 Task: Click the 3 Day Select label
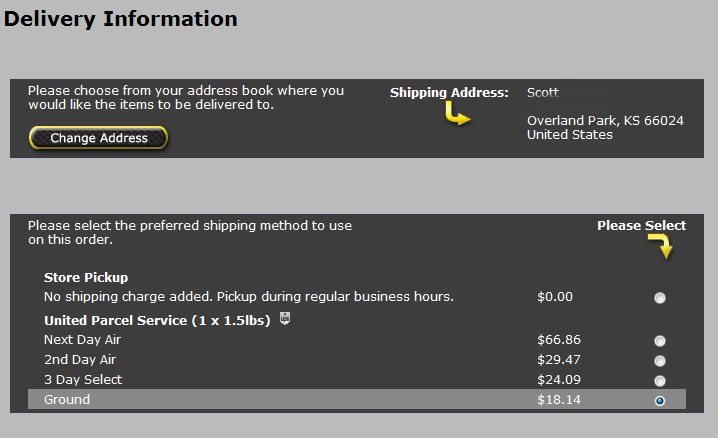[83, 380]
